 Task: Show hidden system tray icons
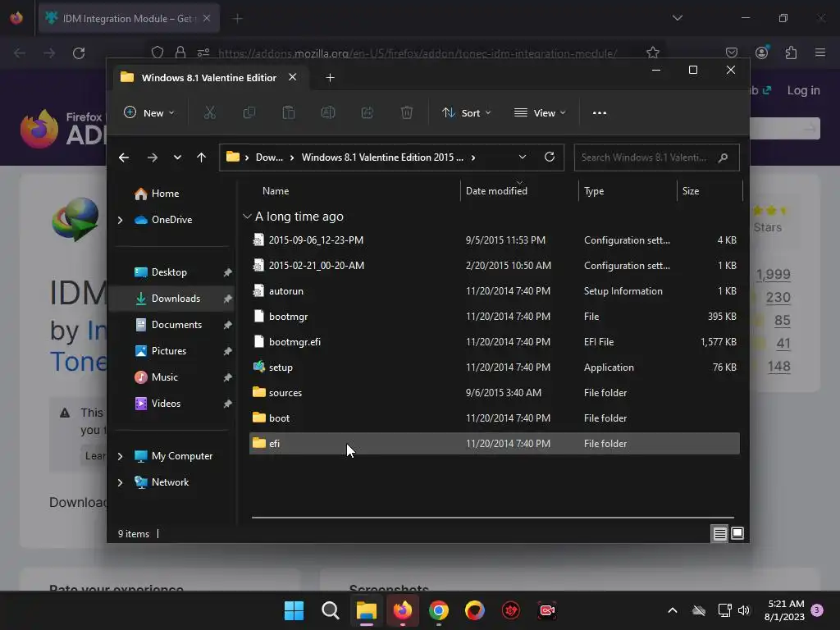click(673, 610)
